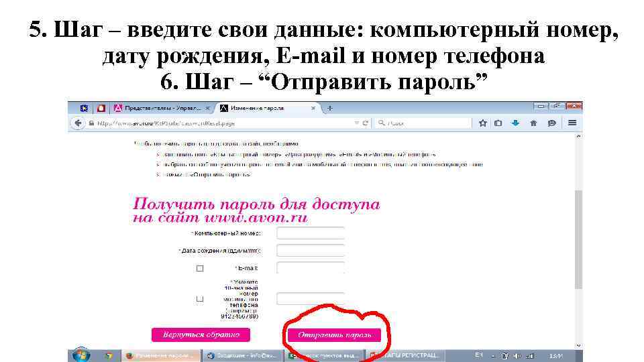The width and height of the screenshot is (644, 362).
Task: Click the EN language indicator in tray
Action: pos(479,355)
